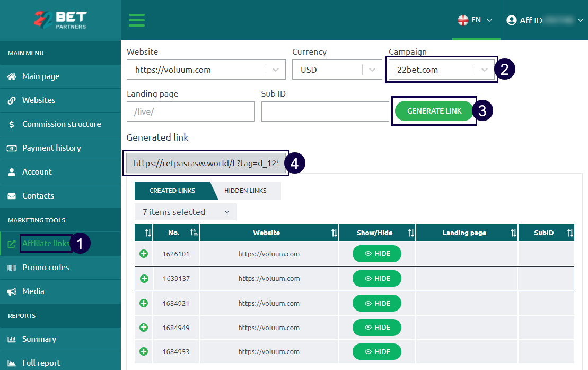Click the 22Bet Partners logo
The width and height of the screenshot is (588, 370).
(x=60, y=20)
